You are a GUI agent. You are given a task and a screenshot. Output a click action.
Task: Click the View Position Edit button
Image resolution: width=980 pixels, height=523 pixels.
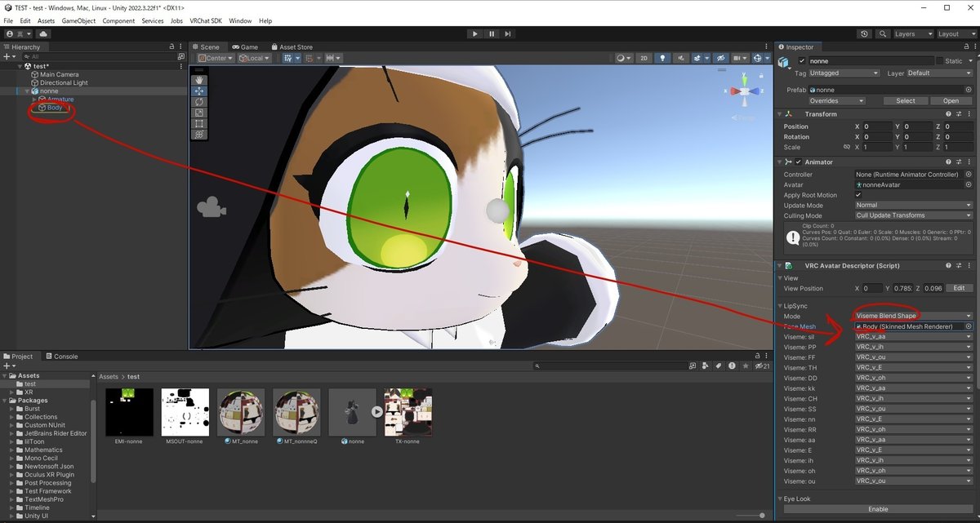click(960, 288)
